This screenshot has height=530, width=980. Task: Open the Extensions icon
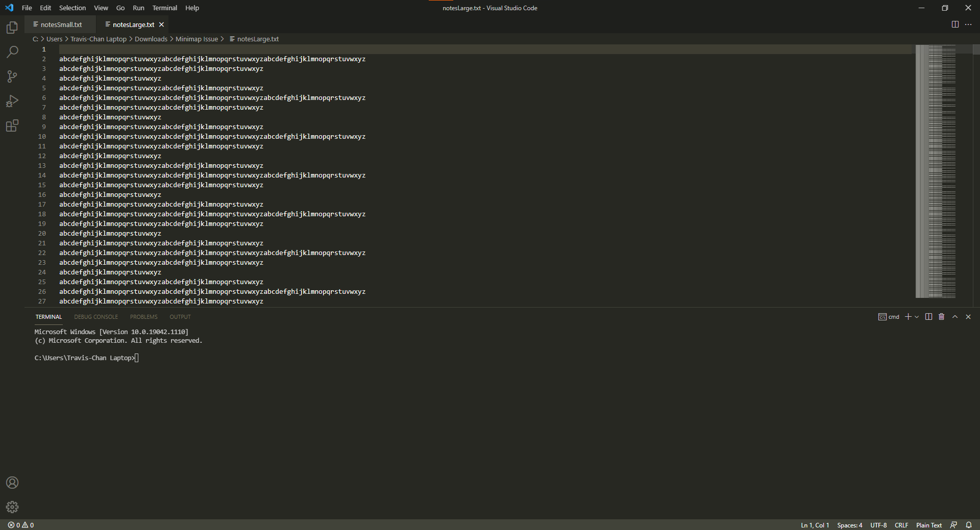(12, 125)
